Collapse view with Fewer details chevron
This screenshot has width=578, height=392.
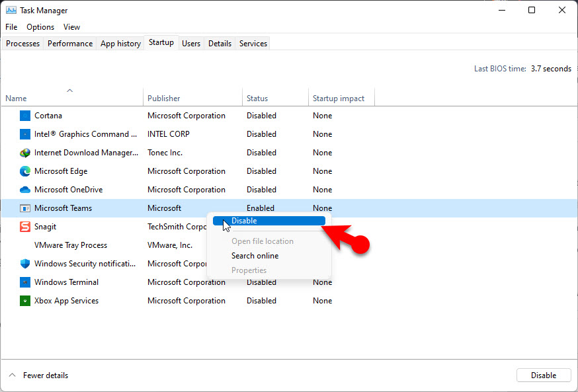[x=12, y=375]
